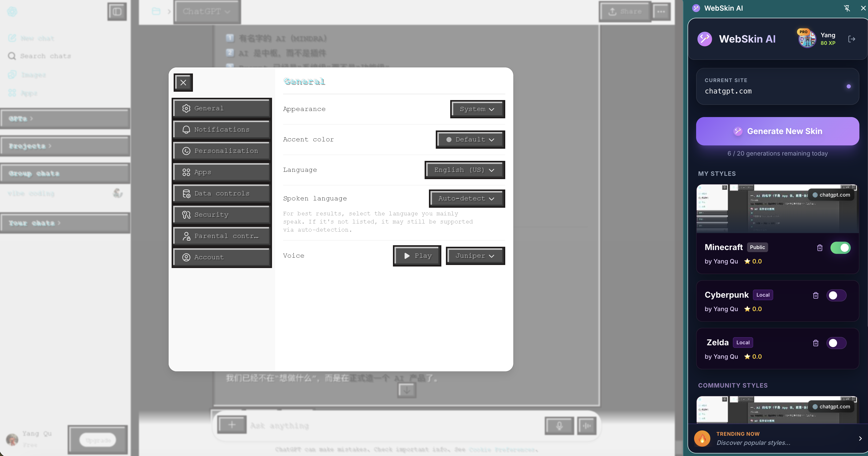Open the Appearance System dropdown
Screen dimensions: 868x456
(x=477, y=109)
